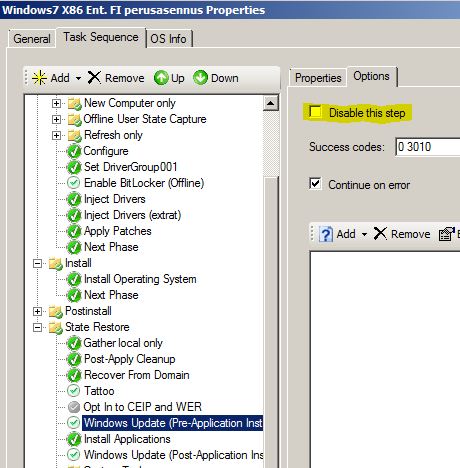Click the Add star icon in task sequence toolbar
Screen dimensions: 460x468
point(39,78)
